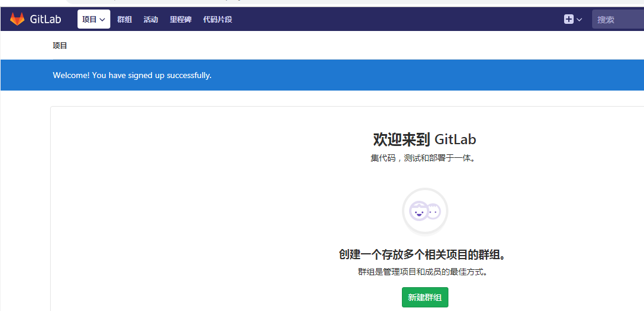Click the heading 创建一个存放多个相关项目的群组。

[422, 255]
